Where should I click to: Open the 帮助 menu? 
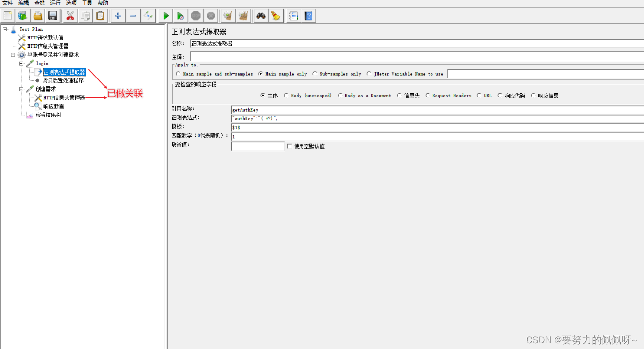(103, 3)
